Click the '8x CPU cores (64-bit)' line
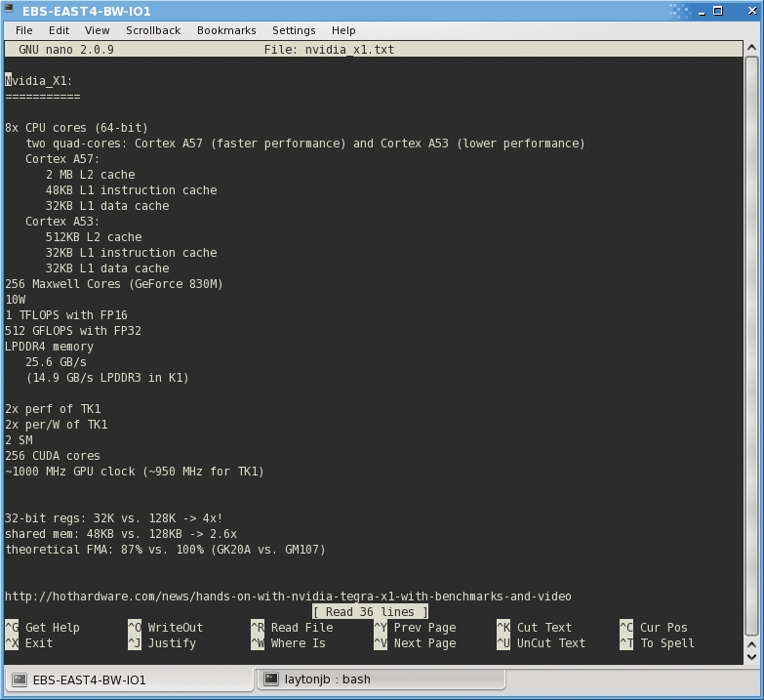Viewport: 764px width, 700px height. tap(76, 128)
